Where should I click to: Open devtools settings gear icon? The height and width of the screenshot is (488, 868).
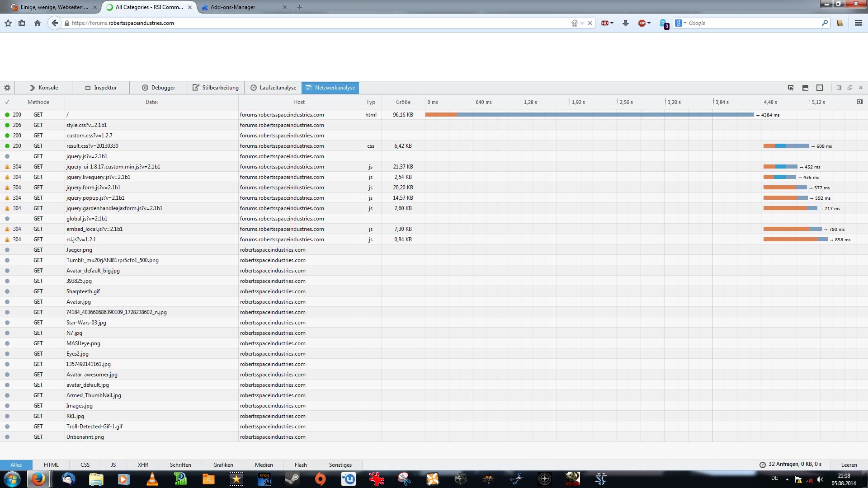(7, 88)
